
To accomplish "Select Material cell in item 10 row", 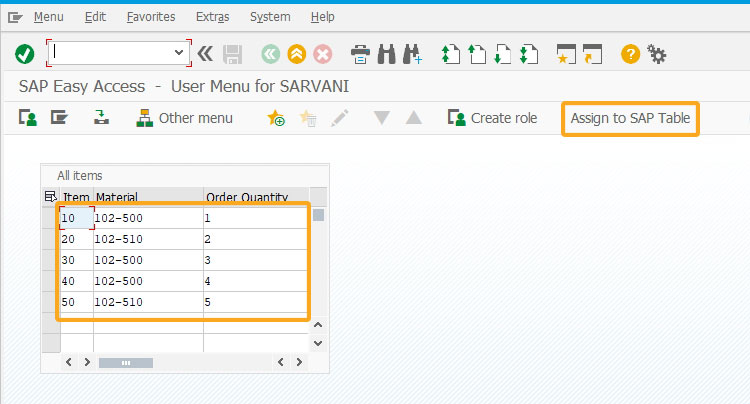I will (148, 218).
